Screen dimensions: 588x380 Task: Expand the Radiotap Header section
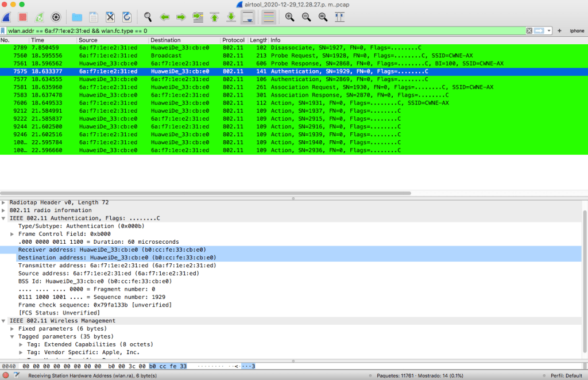(x=5, y=202)
